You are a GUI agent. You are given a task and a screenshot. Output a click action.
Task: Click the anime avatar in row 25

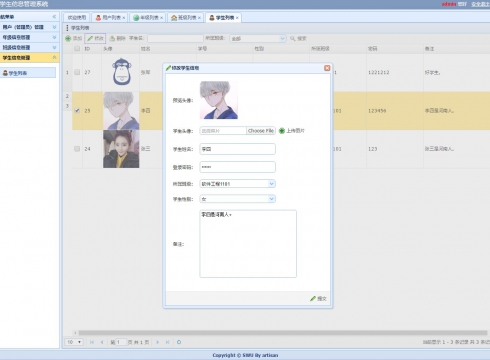click(x=121, y=111)
